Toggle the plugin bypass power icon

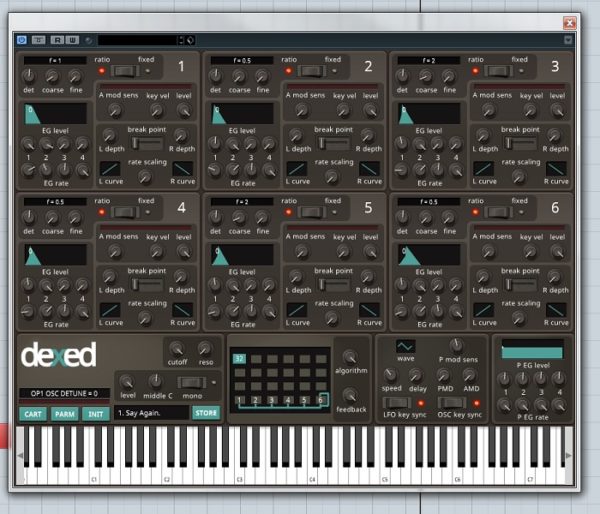pos(22,40)
